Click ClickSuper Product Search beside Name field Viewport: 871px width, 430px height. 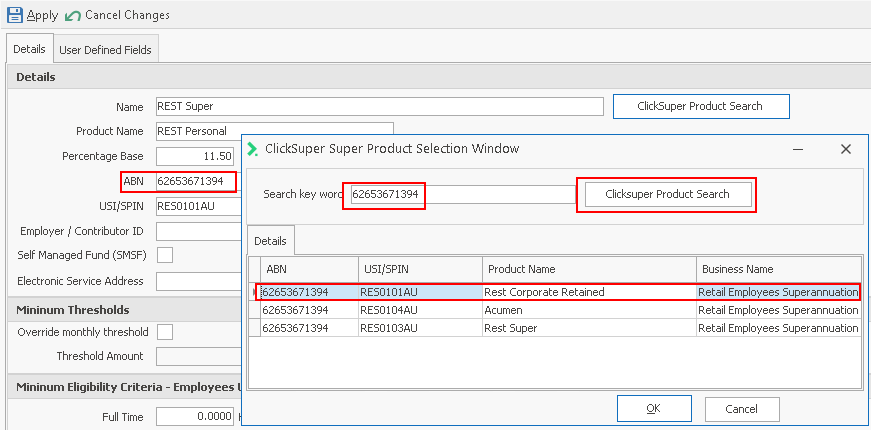[700, 106]
